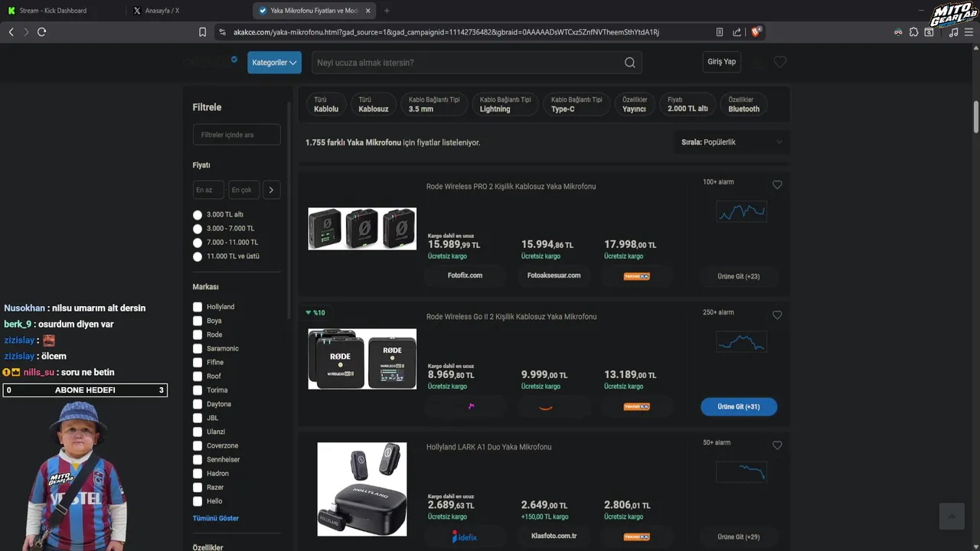This screenshot has height=551, width=980.
Task: Open the Sırala: Popülerlik sort dropdown
Action: [732, 142]
